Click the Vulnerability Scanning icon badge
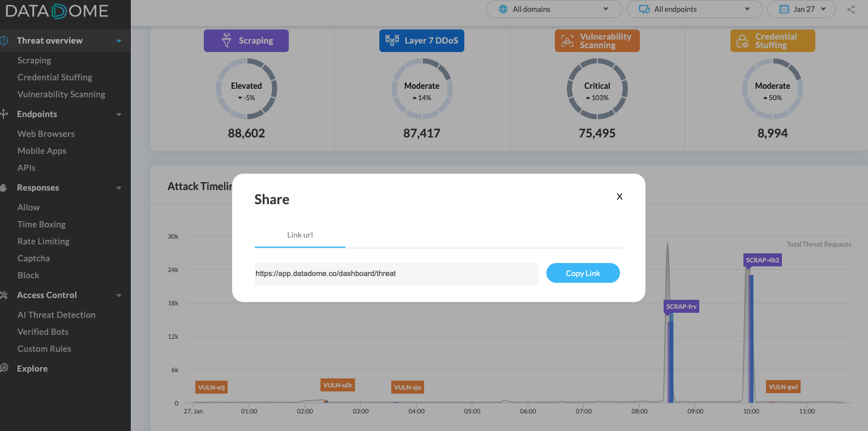868x431 pixels. pos(568,40)
